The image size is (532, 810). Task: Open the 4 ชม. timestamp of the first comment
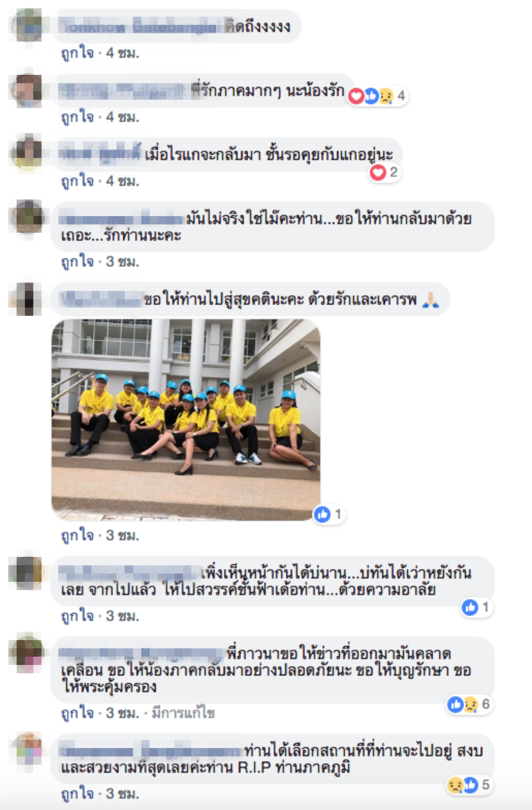coord(123,53)
